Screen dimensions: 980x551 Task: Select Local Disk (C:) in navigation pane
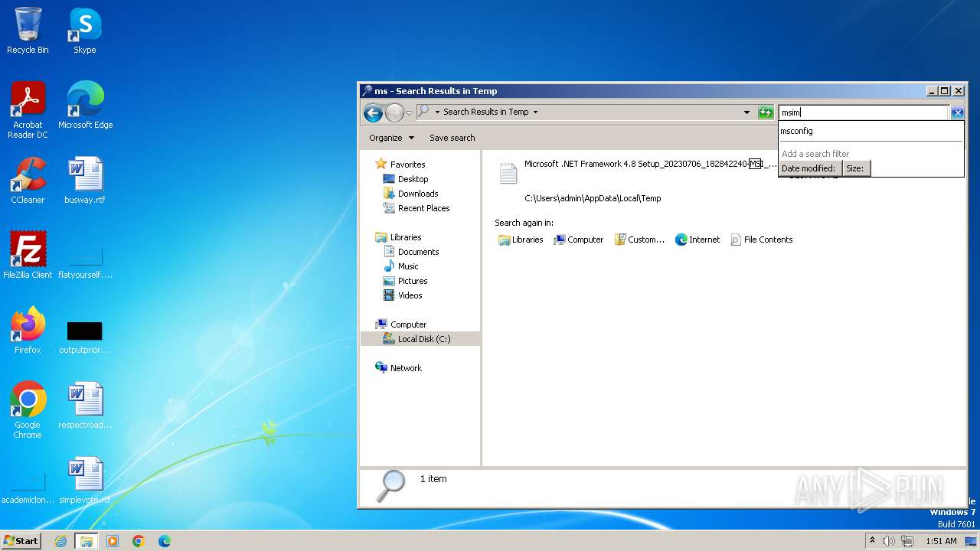coord(420,339)
